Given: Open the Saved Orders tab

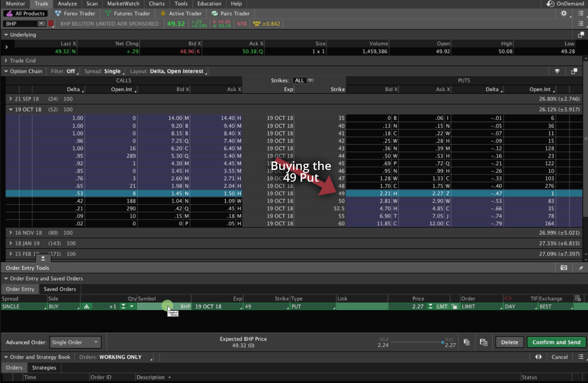Looking at the screenshot, I should 60,289.
